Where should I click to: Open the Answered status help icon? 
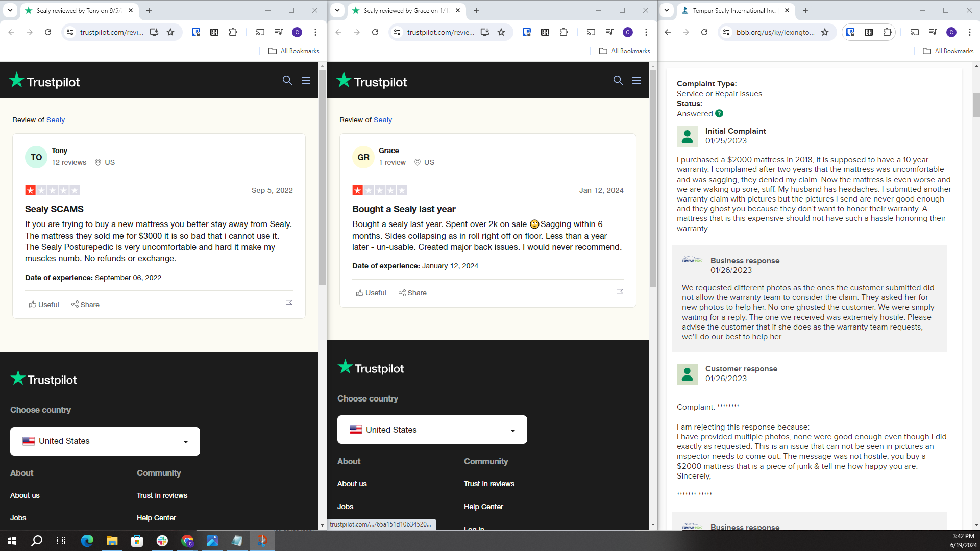coord(719,113)
